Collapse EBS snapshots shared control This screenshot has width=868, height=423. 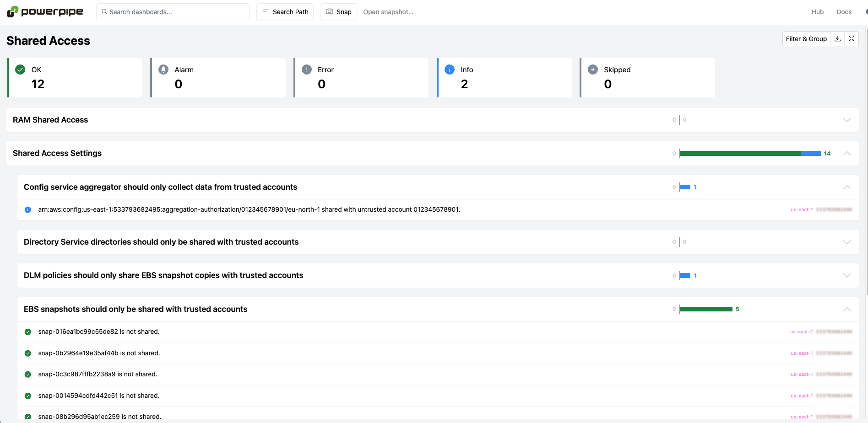tap(847, 309)
